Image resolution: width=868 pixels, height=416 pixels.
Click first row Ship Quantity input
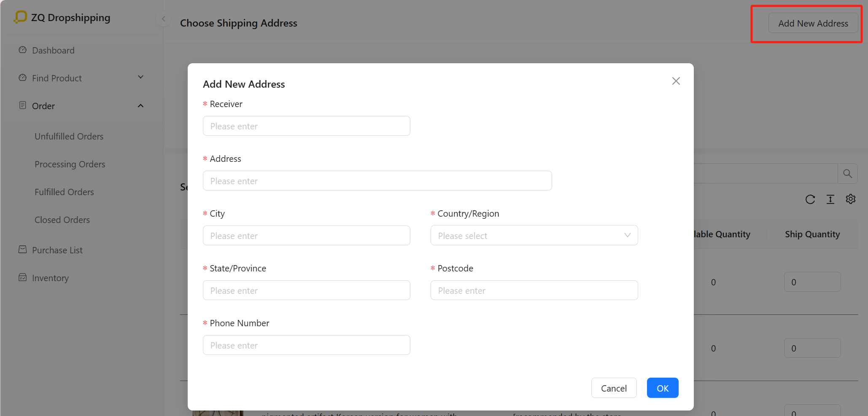coord(812,282)
